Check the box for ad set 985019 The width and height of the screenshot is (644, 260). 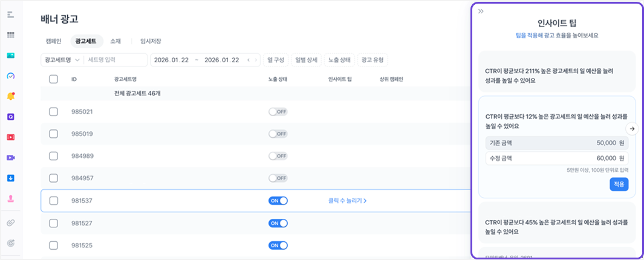pos(53,134)
